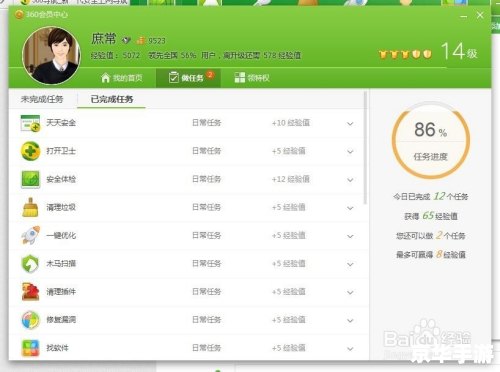Viewport: 500px width, 372px height.
Task: Click the 360会员中心 logo icon
Action: tap(19, 14)
